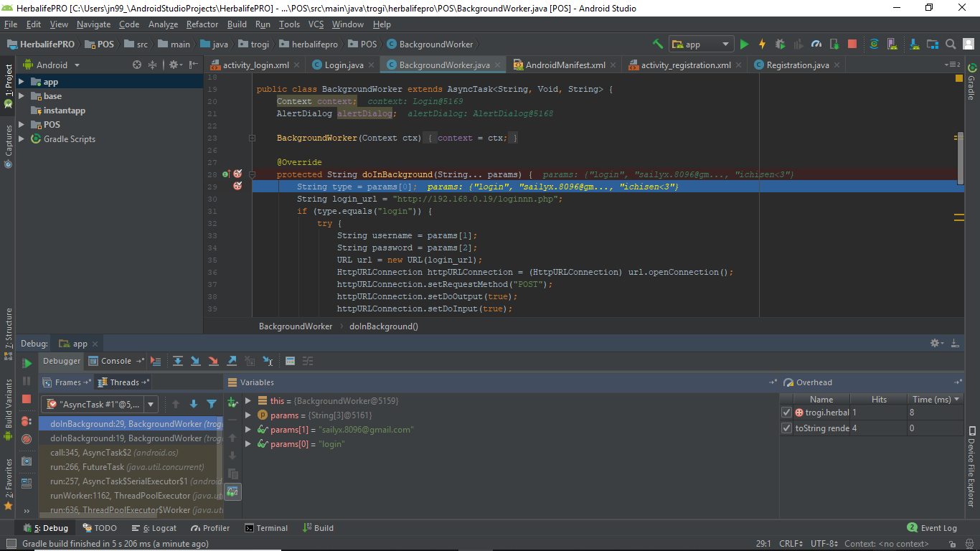The image size is (980, 551).
Task: Click the UTF-8 encoding status
Action: click(x=824, y=544)
